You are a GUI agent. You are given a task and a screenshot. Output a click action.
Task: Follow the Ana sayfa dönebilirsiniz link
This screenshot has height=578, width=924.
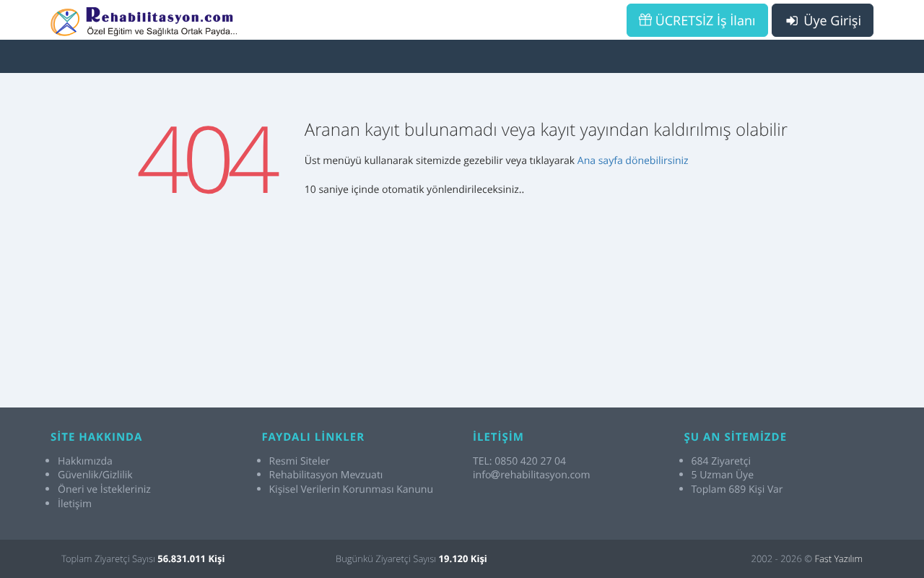pyautogui.click(x=632, y=160)
